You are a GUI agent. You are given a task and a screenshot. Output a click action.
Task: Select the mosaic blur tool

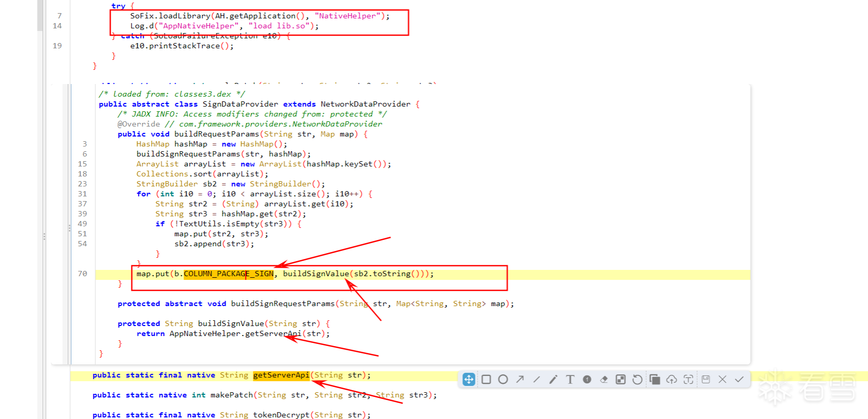(x=620, y=379)
